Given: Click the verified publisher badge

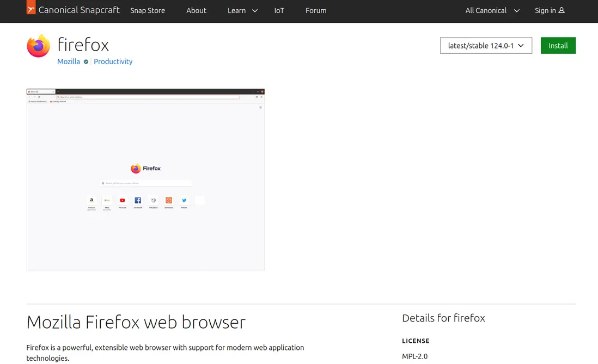Looking at the screenshot, I should pyautogui.click(x=86, y=61).
